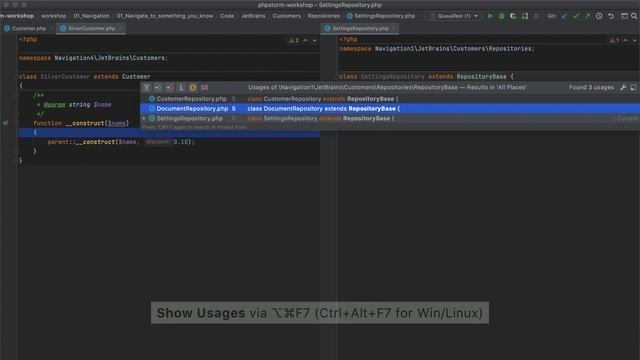Click the '01_Navigate_to_something_you_know' breadcrumb
The height and width of the screenshot is (360, 640).
click(165, 16)
